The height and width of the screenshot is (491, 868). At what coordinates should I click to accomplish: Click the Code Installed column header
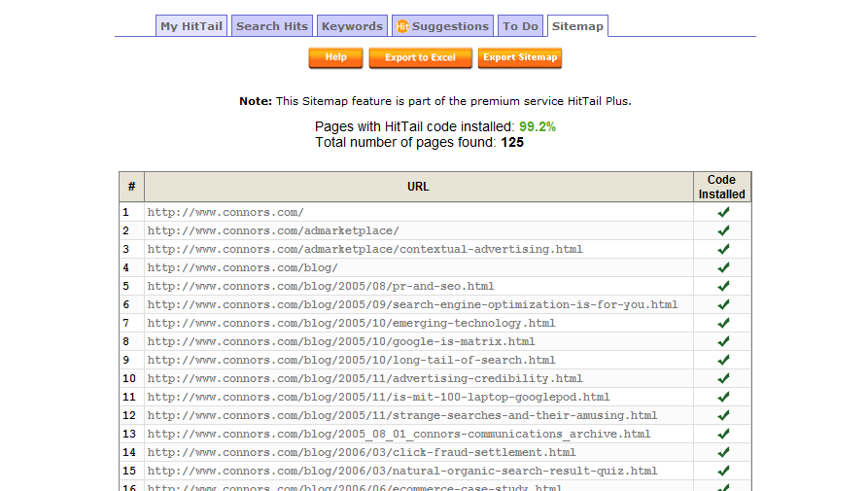tap(722, 187)
